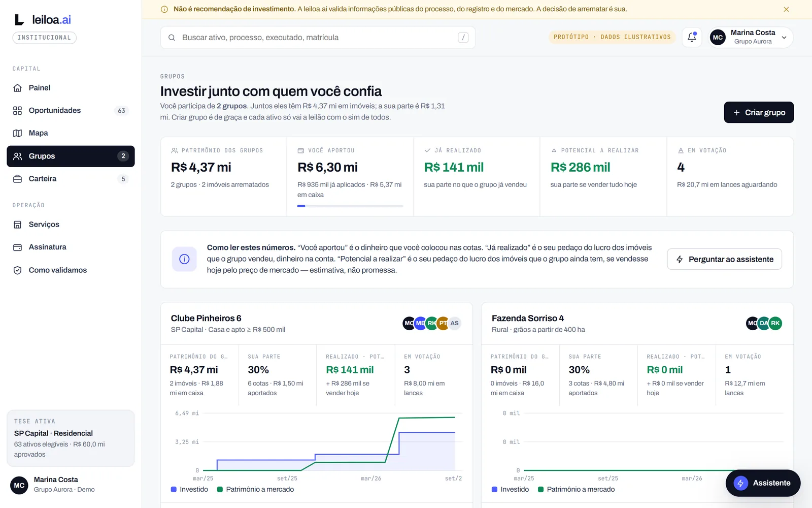Open Carteira in the sidebar
Image resolution: width=812 pixels, height=508 pixels.
71,179
